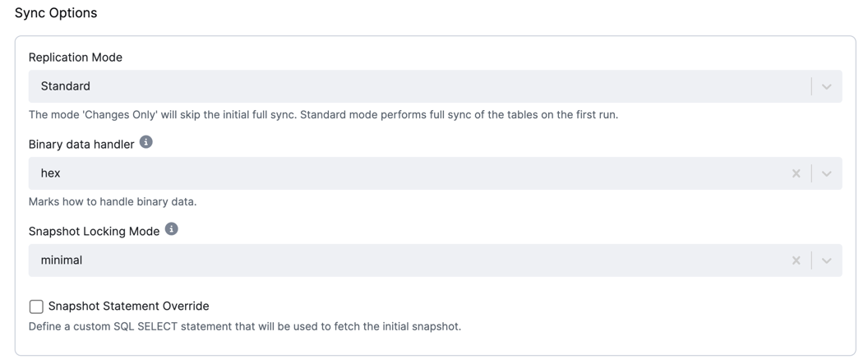This screenshot has height=364, width=868.
Task: Click the Replication Mode field label
Action: tap(76, 58)
